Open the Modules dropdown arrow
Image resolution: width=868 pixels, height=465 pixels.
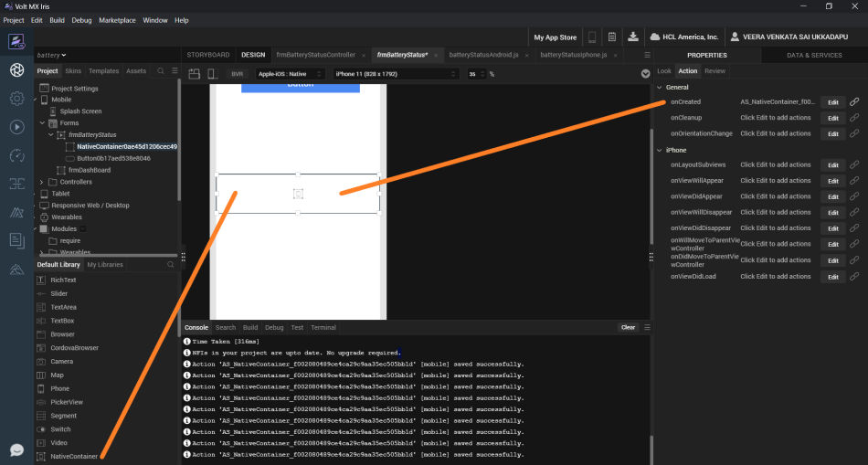click(83, 228)
